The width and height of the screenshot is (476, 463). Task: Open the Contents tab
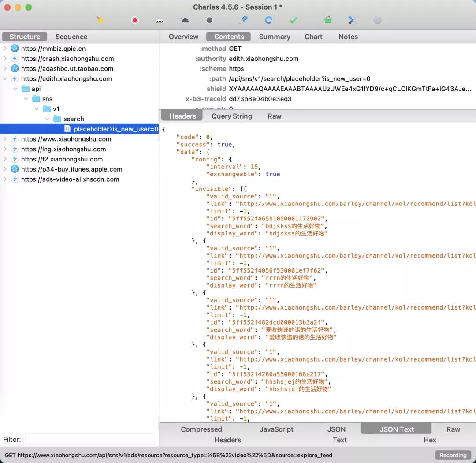[229, 37]
